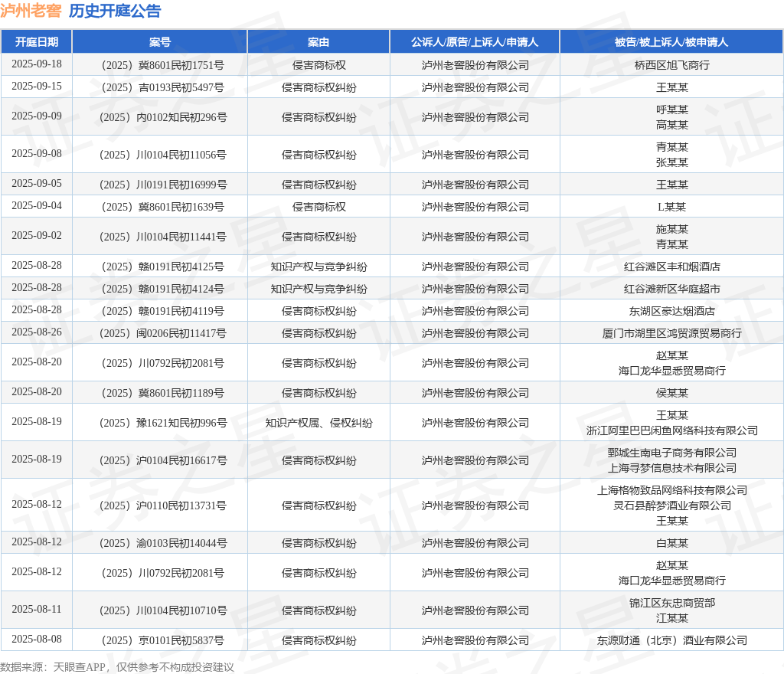Click defendant 锦江区东忠商贸部
The width and height of the screenshot is (784, 674).
click(671, 603)
